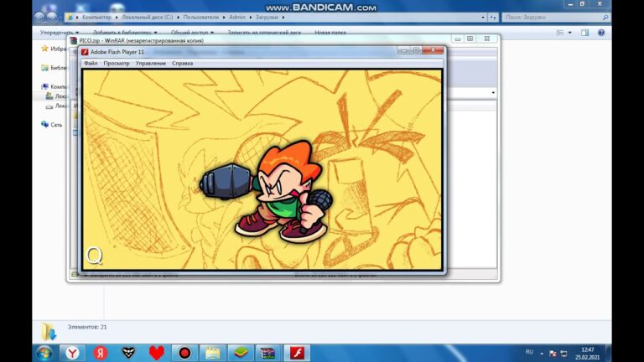644x362 pixels.
Task: Click the Explorer refresh button
Action: coord(492,18)
